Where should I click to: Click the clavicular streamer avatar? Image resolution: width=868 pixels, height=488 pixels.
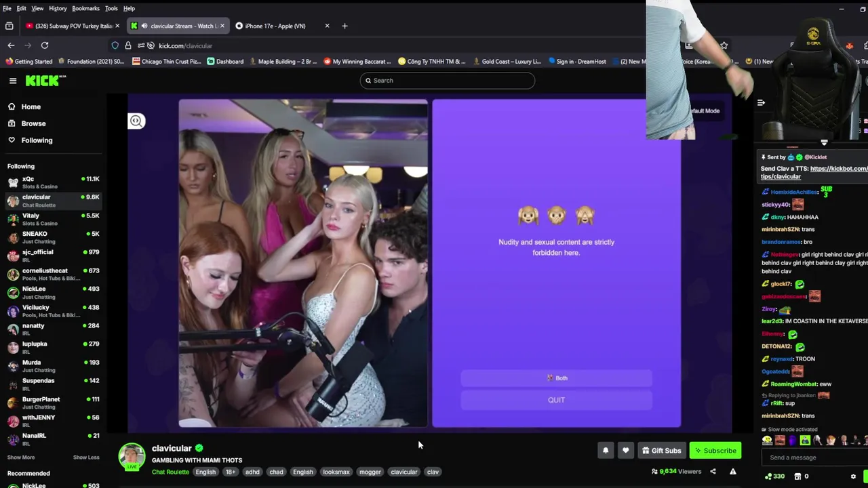point(132,457)
